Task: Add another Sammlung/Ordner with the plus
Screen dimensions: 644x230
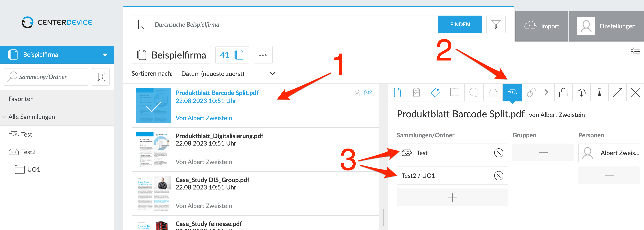Action: pyautogui.click(x=452, y=198)
